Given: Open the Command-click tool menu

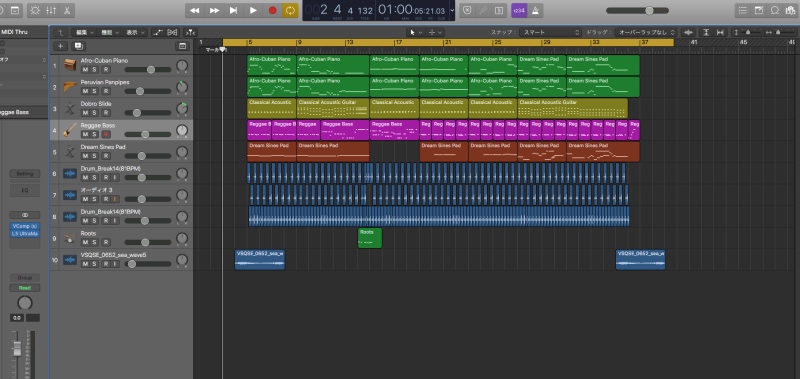Looking at the screenshot, I should pos(435,32).
